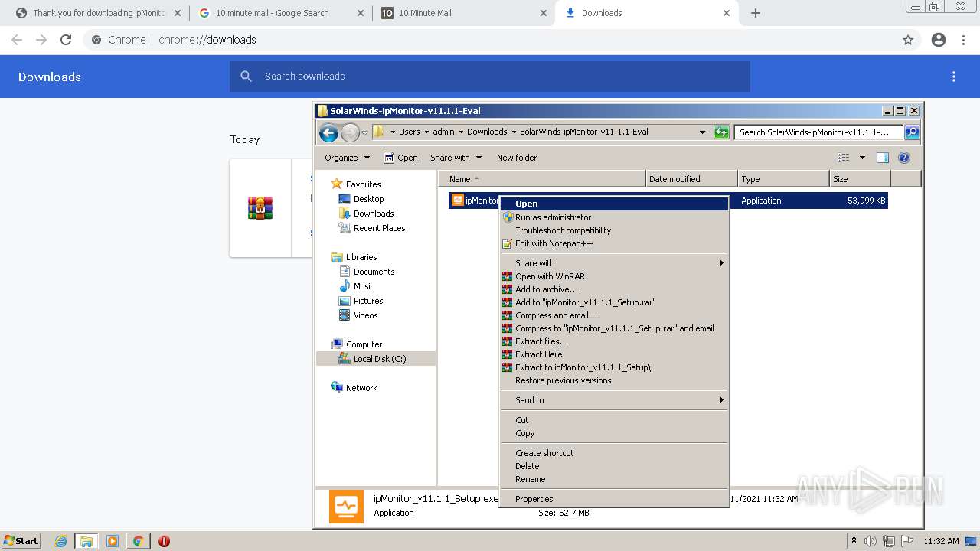Open the Documents library

(374, 272)
